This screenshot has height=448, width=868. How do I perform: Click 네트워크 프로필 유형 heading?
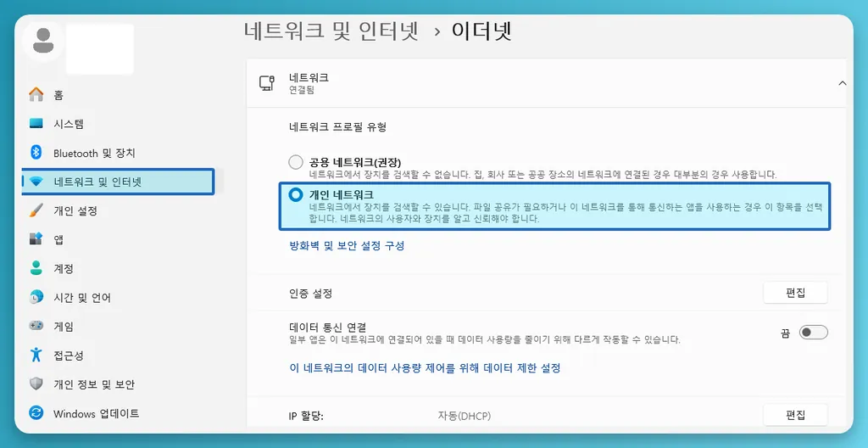coord(337,127)
